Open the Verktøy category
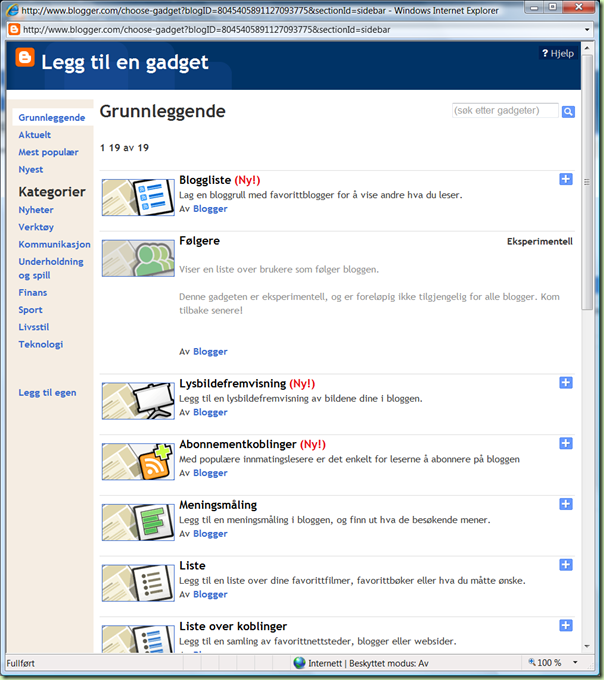 (36, 227)
